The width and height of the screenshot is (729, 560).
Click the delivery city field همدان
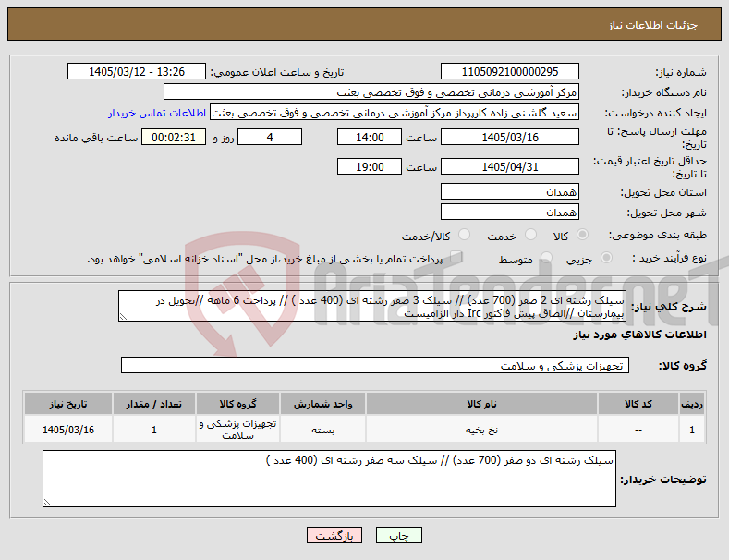509,213
